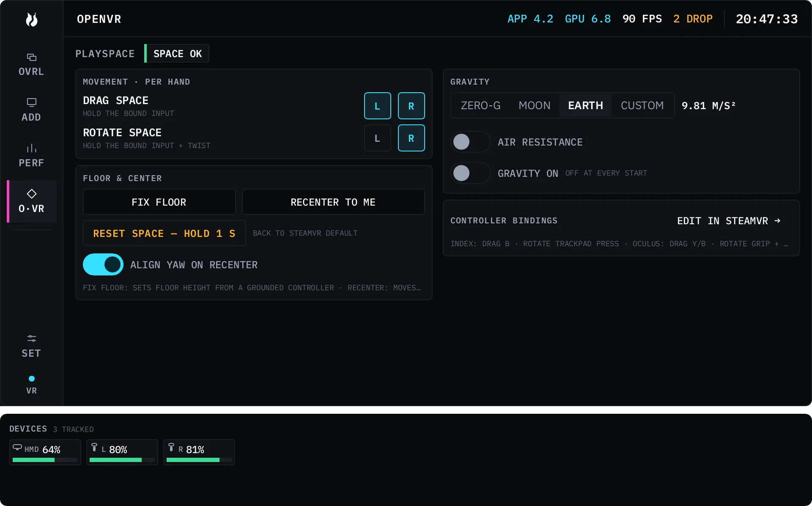Toggle Rotate Space for left hand
This screenshot has height=506, width=812.
[x=377, y=138]
